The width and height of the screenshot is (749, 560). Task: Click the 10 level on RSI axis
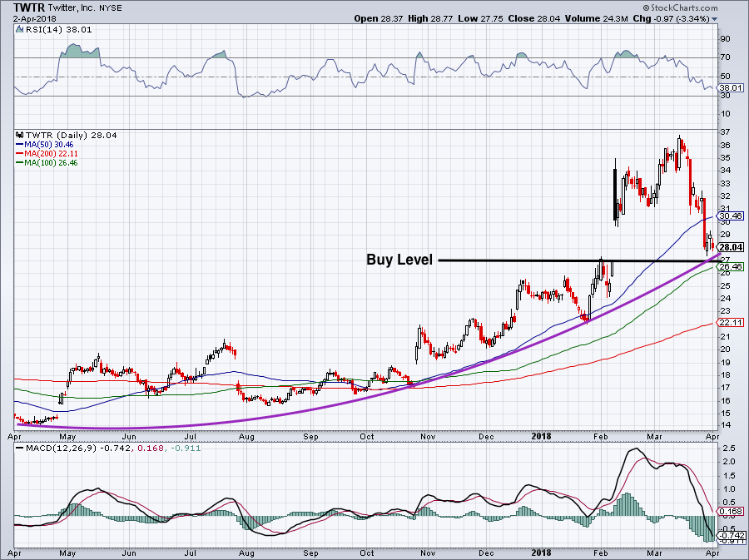pyautogui.click(x=725, y=114)
